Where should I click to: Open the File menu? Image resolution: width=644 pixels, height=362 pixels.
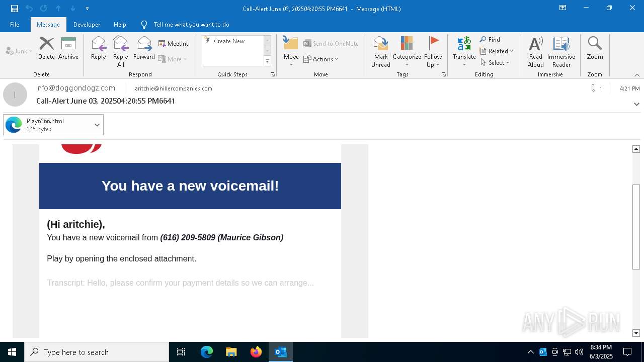point(15,25)
